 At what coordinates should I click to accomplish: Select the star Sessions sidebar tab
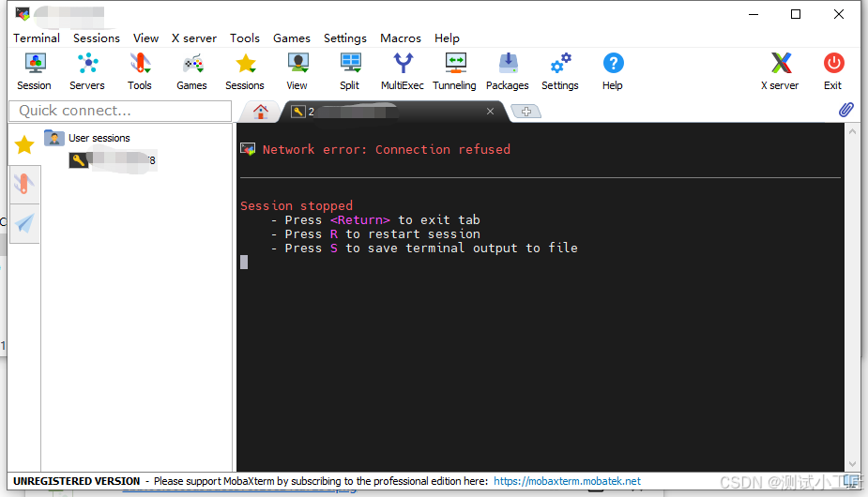tap(24, 145)
